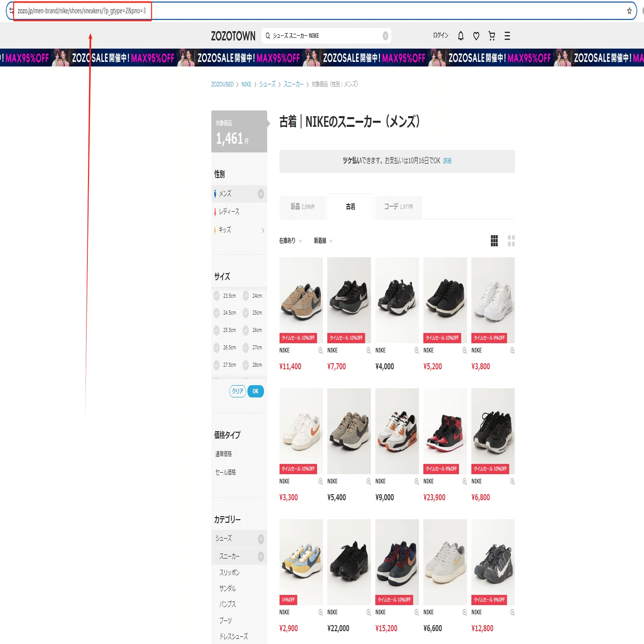Remove the スニーカー category filter
This screenshot has width=644, height=644.
coord(261,557)
